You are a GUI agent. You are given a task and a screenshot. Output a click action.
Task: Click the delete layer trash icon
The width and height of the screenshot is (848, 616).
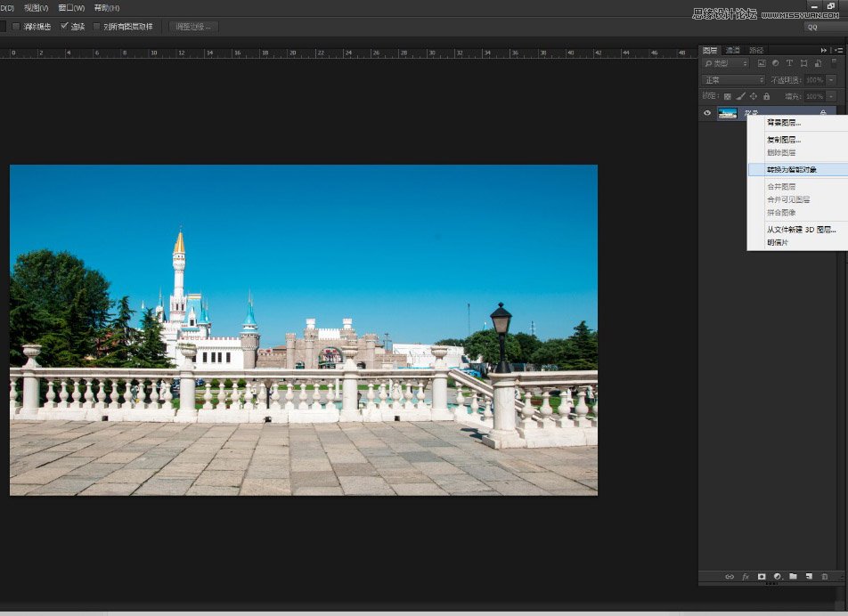click(x=825, y=577)
